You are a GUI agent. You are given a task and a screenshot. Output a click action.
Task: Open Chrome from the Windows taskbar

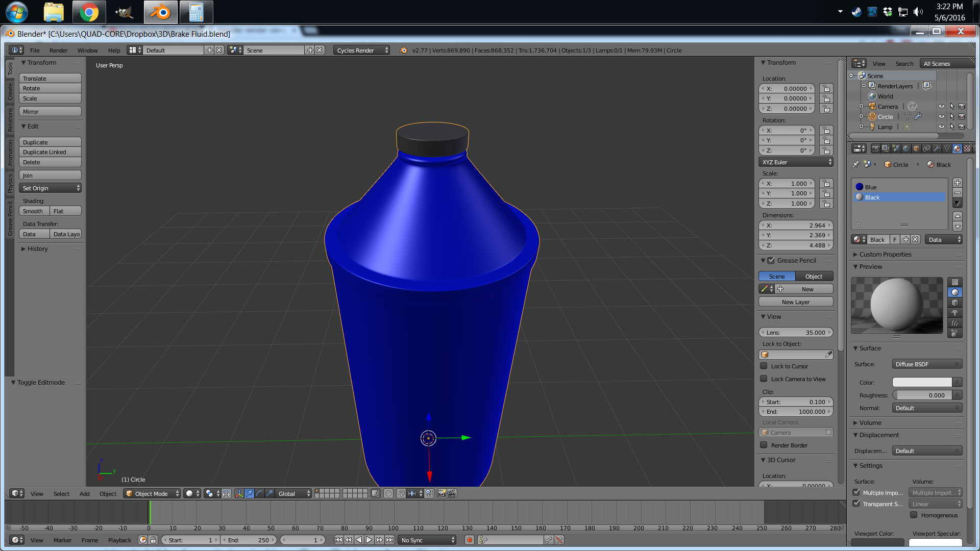click(x=89, y=12)
